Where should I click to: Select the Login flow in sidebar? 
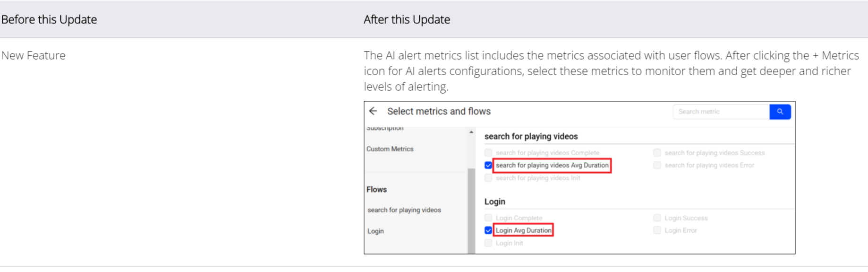click(375, 231)
